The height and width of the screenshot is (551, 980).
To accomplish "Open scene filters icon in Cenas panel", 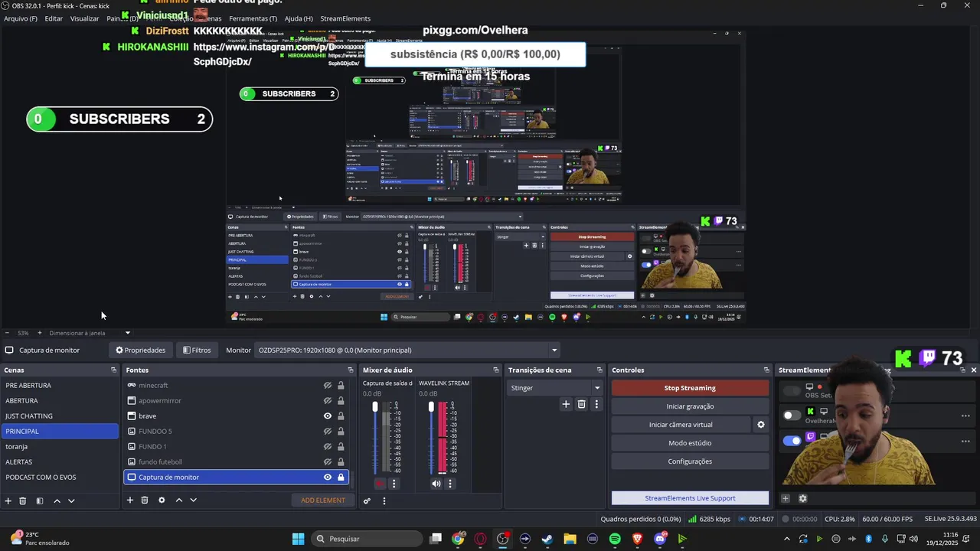I will [40, 500].
